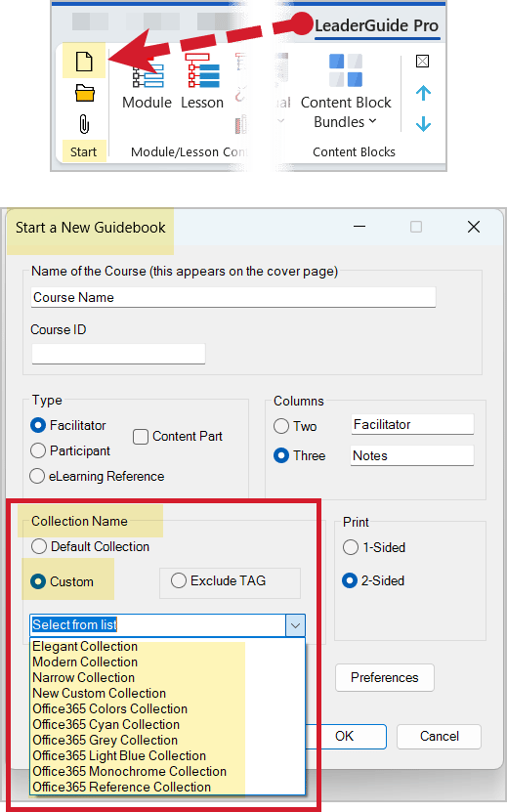The image size is (507, 812).
Task: Confirm with the OK button
Action: (x=345, y=736)
